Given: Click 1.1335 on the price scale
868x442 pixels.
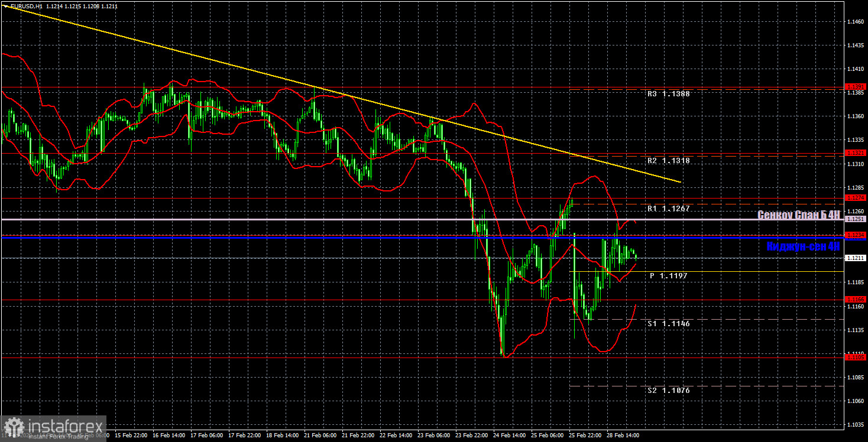Looking at the screenshot, I should 856,140.
